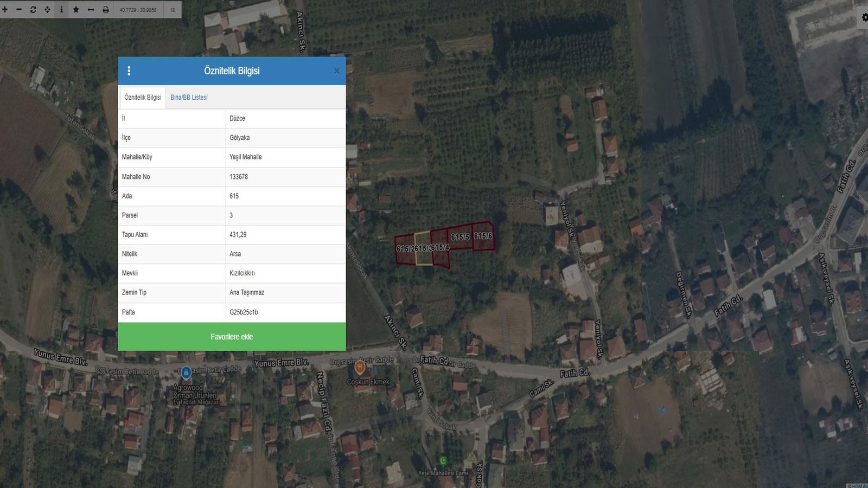Image resolution: width=868 pixels, height=488 pixels.
Task: Activate the locate crosshair tool
Action: 47,10
